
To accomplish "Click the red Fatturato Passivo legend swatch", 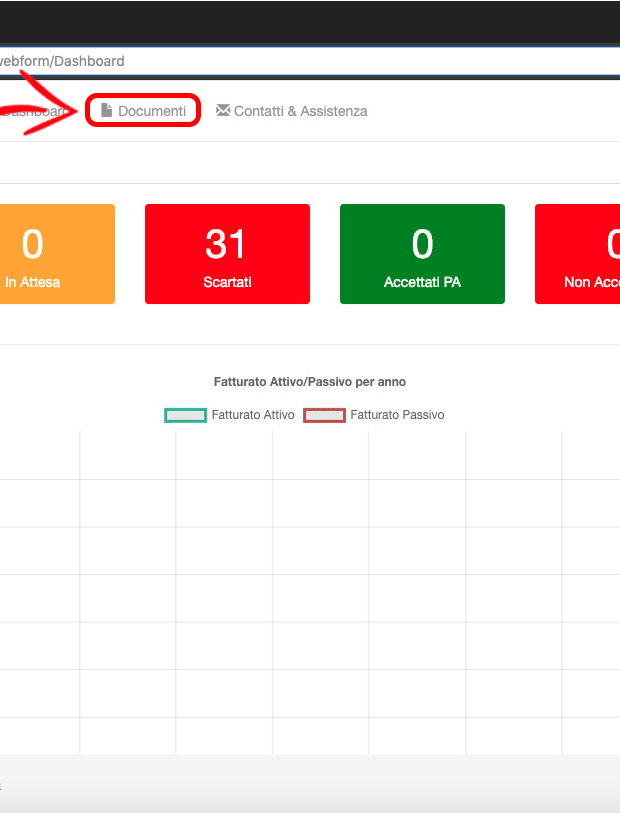I will (324, 415).
